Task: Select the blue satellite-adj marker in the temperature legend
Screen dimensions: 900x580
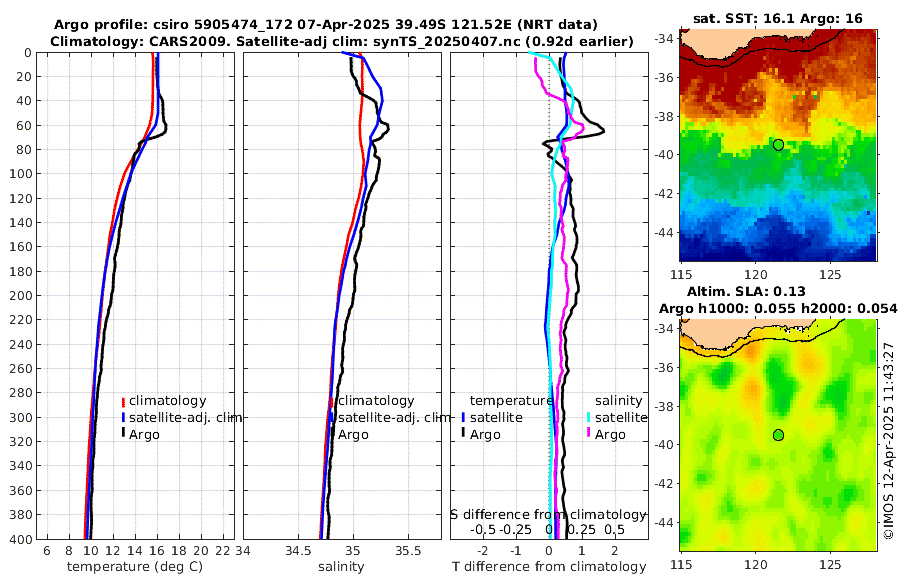Action: point(123,417)
